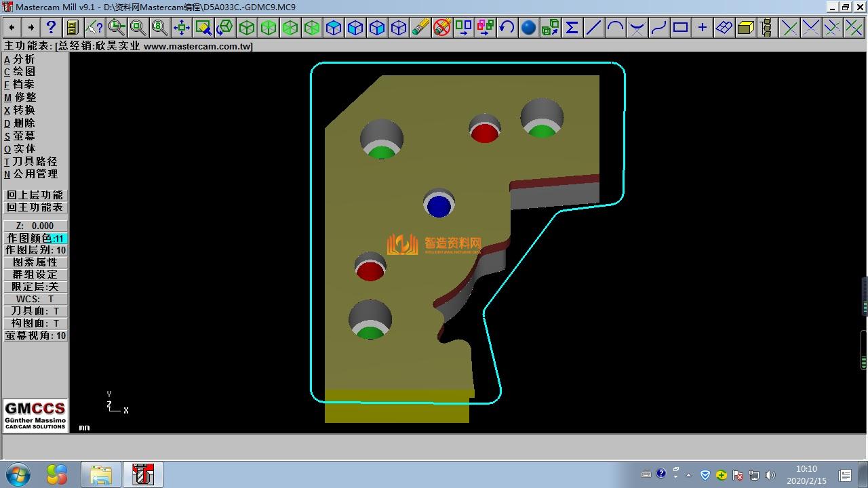868x488 pixels.
Task: Select the create line tool
Action: (x=593, y=27)
